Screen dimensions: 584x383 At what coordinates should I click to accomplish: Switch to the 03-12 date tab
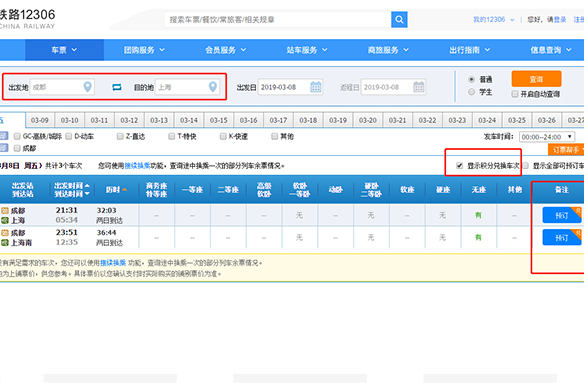pos(129,120)
